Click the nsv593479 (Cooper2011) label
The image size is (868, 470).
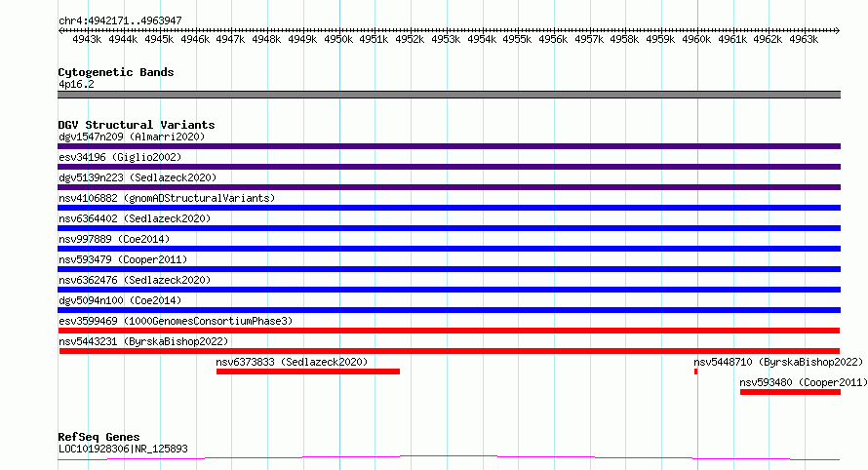123,259
